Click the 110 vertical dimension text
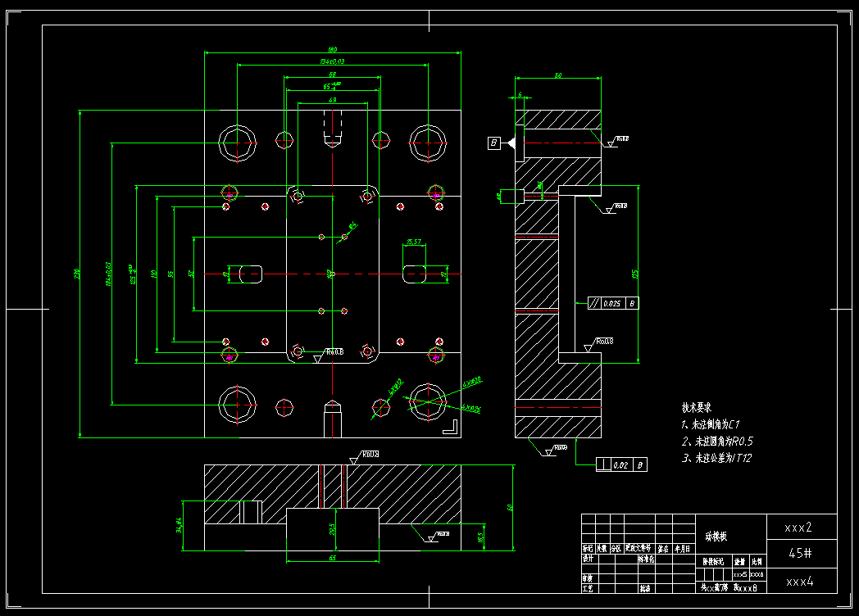The height and width of the screenshot is (616, 859). [154, 274]
